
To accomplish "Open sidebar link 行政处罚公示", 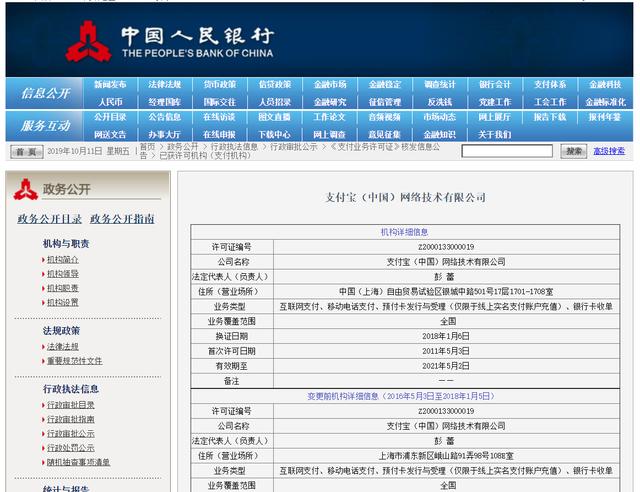I will pos(71,448).
